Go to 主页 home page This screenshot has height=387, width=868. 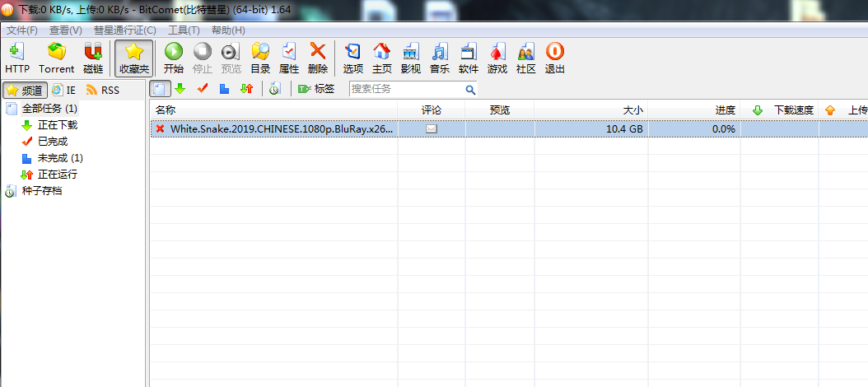tap(381, 58)
